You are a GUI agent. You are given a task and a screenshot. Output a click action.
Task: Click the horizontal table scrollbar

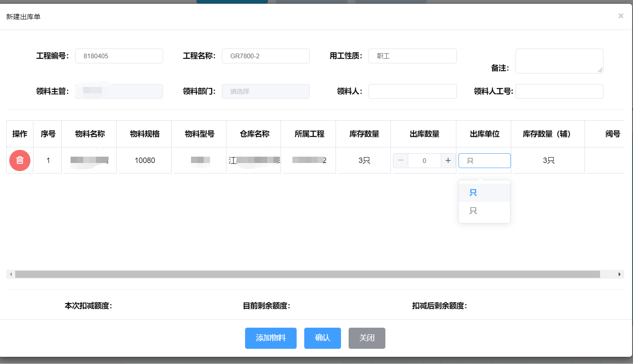tap(307, 274)
